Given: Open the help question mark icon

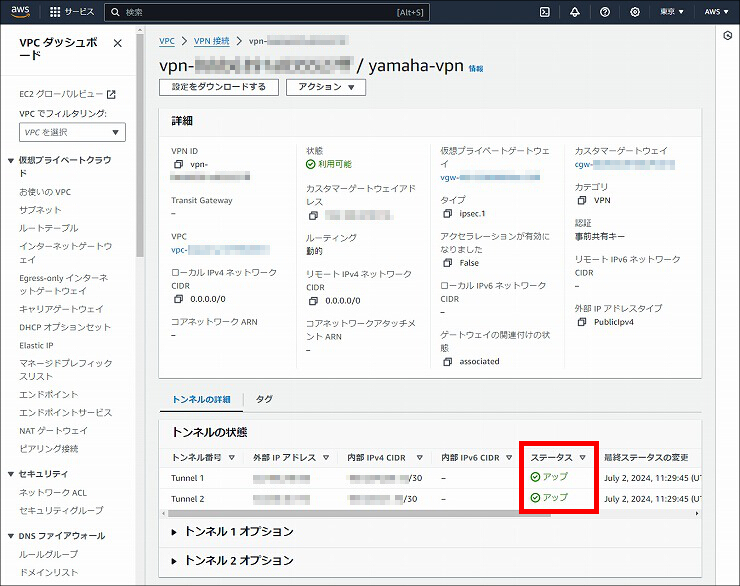Looking at the screenshot, I should click(605, 12).
